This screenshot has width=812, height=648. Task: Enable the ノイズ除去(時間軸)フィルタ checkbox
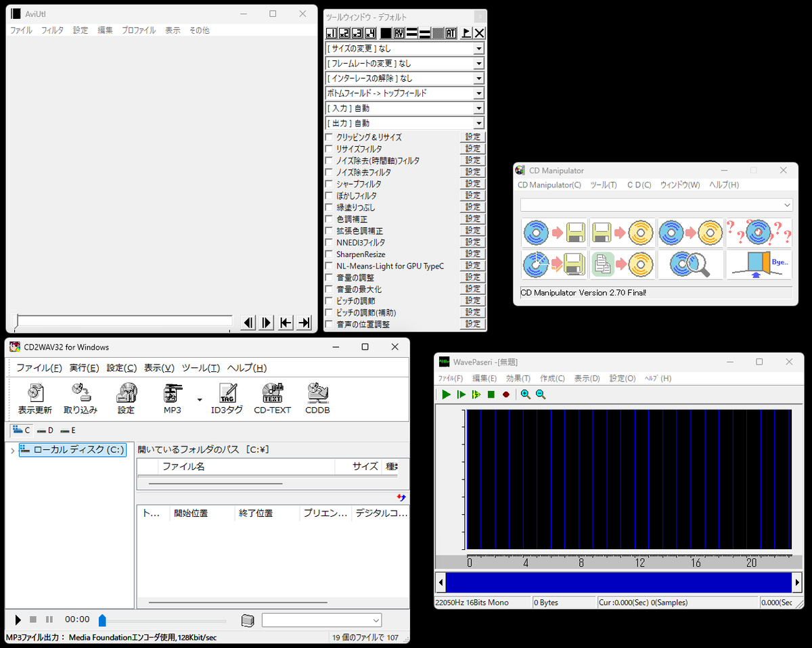[329, 160]
